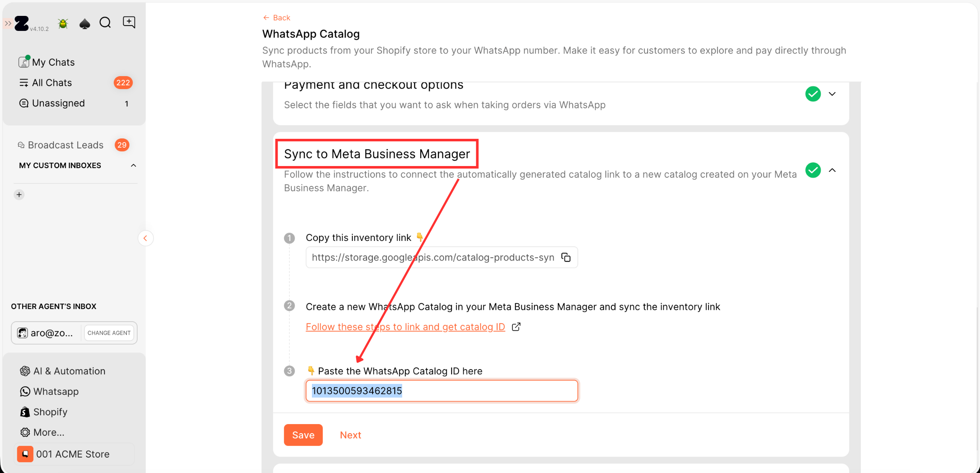The width and height of the screenshot is (980, 473).
Task: Add custom inbox with plus icon
Action: [x=19, y=194]
